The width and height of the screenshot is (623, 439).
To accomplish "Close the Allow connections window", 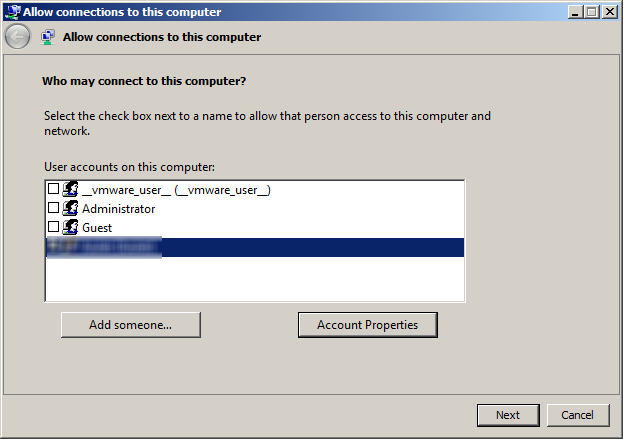I will click(x=609, y=12).
